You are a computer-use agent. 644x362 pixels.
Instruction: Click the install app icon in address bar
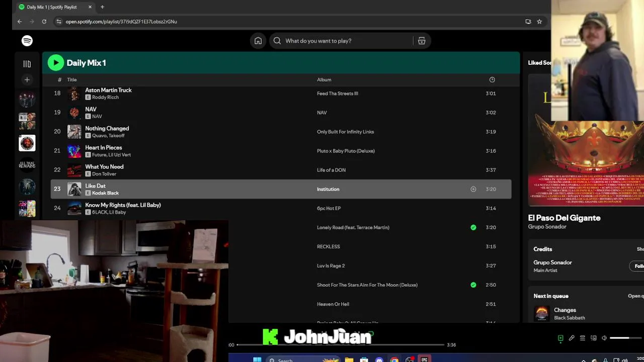528,22
